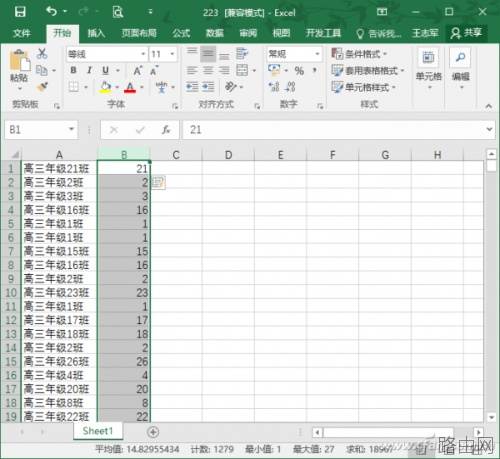Open font color dropdown arrow
Screen dimensions: 500x459
pos(142,87)
